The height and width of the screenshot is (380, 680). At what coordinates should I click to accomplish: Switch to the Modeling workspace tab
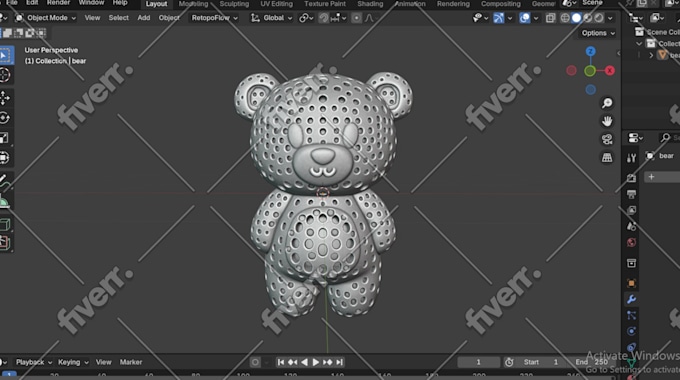pos(193,4)
